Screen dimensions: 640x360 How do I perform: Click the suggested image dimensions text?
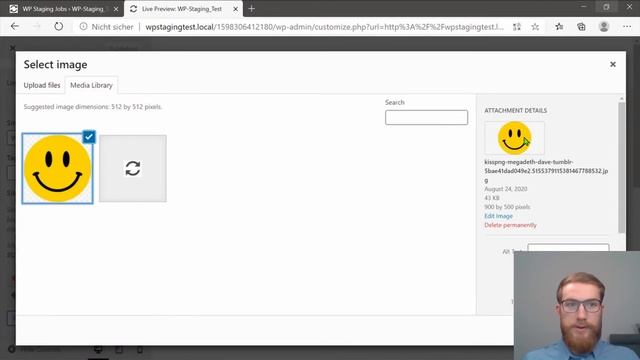tap(93, 107)
